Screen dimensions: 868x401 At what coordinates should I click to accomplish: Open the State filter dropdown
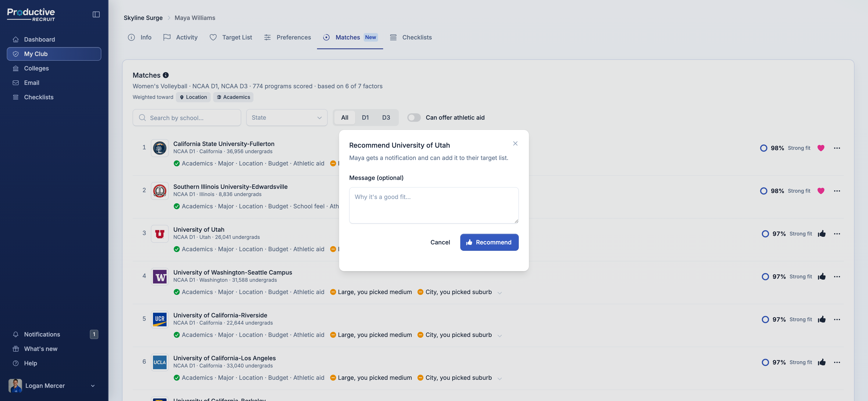point(287,118)
